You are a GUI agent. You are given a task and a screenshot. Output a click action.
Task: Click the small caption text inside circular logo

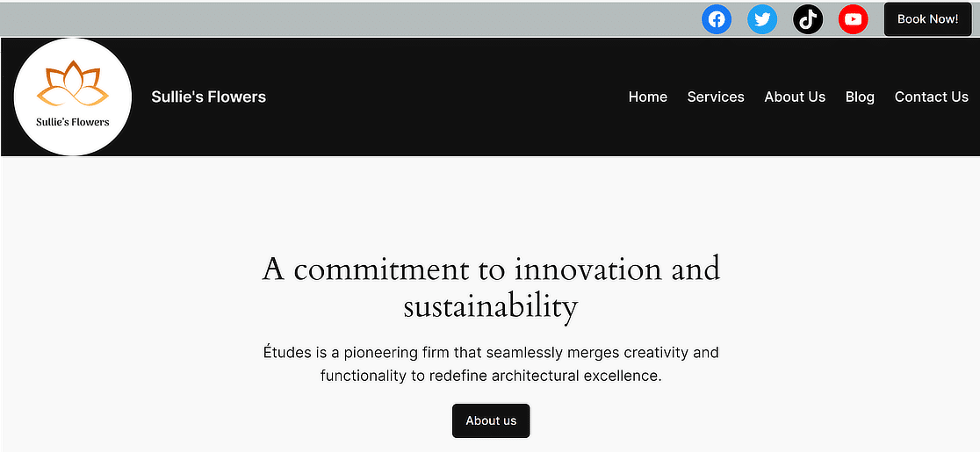73,122
